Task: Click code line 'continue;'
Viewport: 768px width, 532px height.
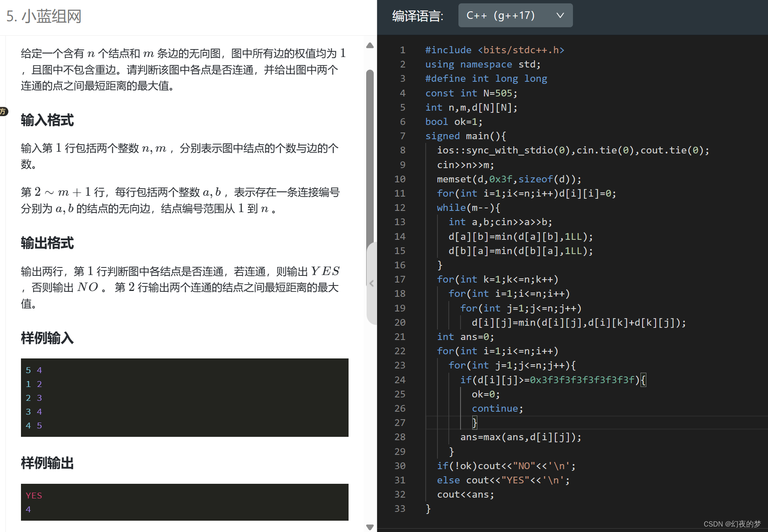Action: (497, 408)
